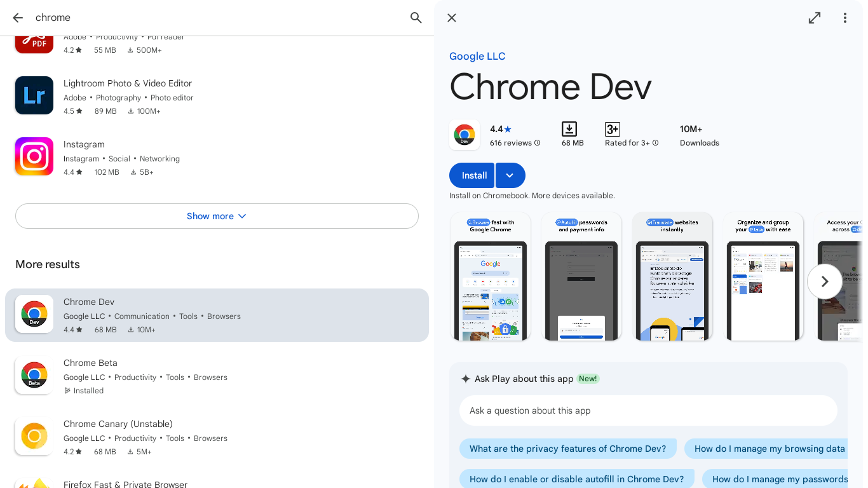
Task: Select Firefox Fast & Private Browser result
Action: 125,484
